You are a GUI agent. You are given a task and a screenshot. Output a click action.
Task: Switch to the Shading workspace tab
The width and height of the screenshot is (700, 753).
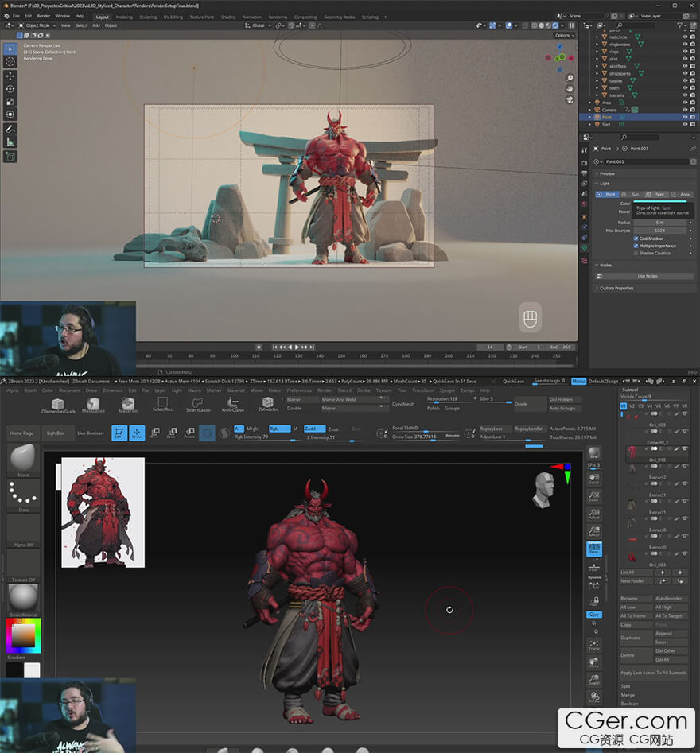tap(228, 17)
